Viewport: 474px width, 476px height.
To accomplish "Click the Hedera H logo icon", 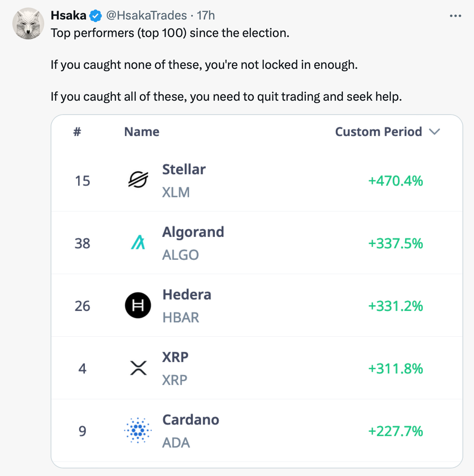I will (138, 305).
